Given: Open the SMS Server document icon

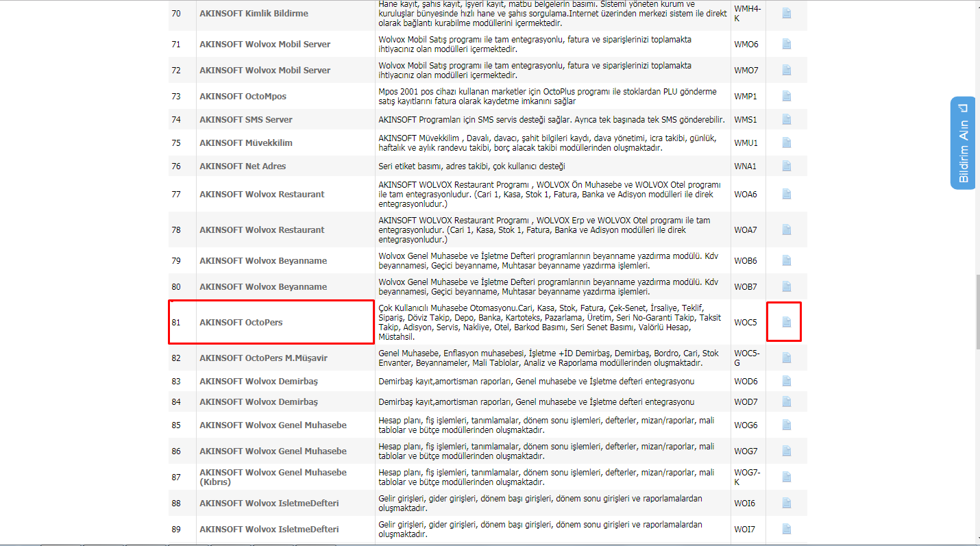Looking at the screenshot, I should coord(786,119).
